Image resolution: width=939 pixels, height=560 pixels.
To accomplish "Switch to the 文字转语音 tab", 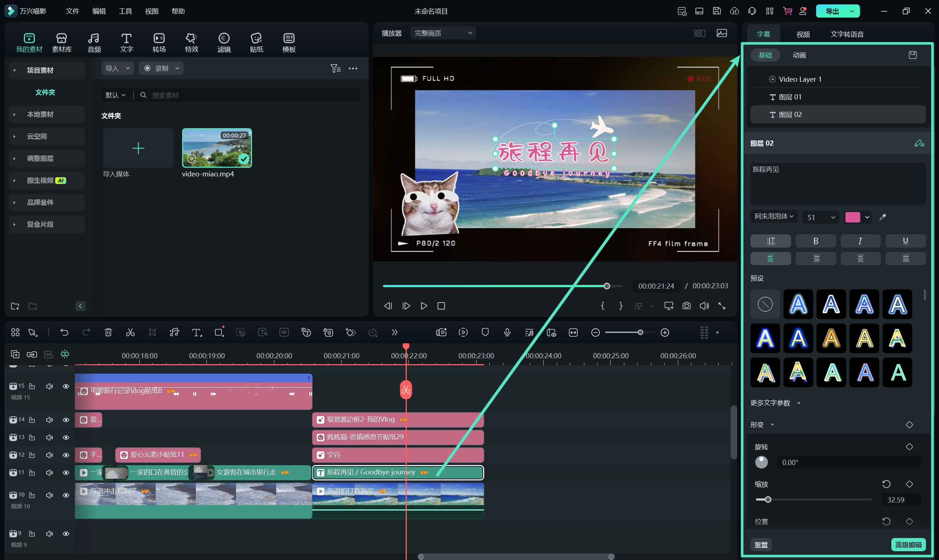I will click(x=847, y=34).
